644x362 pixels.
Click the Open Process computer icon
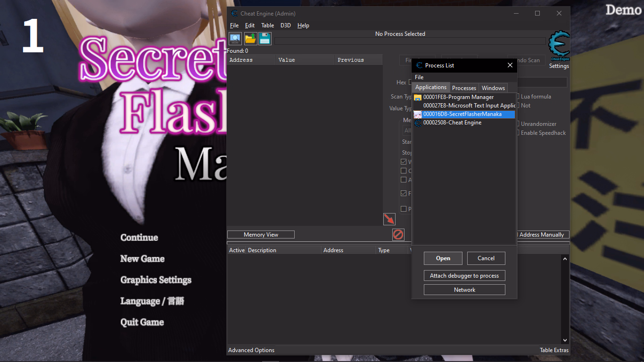click(x=235, y=39)
